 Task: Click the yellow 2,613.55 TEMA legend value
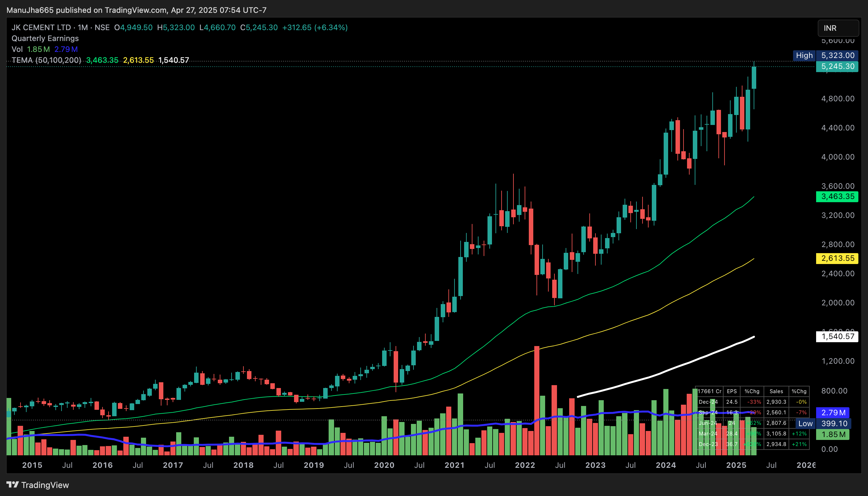point(138,60)
